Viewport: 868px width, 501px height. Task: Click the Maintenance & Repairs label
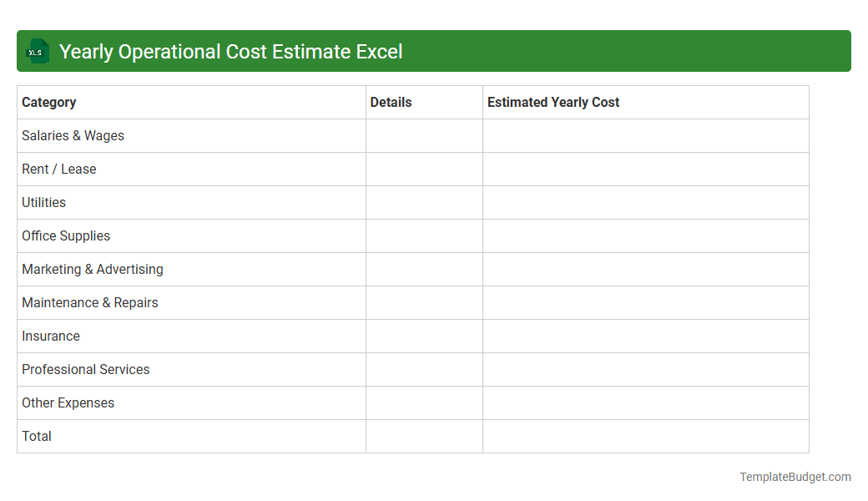tap(89, 302)
